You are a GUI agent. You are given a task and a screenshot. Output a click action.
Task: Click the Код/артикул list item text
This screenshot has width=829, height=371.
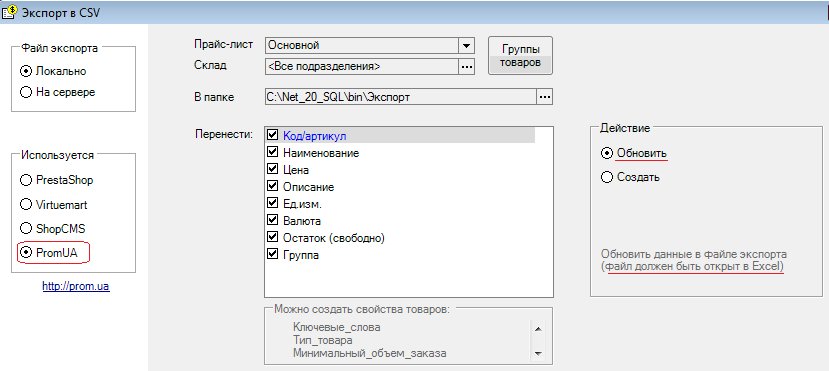coord(314,136)
